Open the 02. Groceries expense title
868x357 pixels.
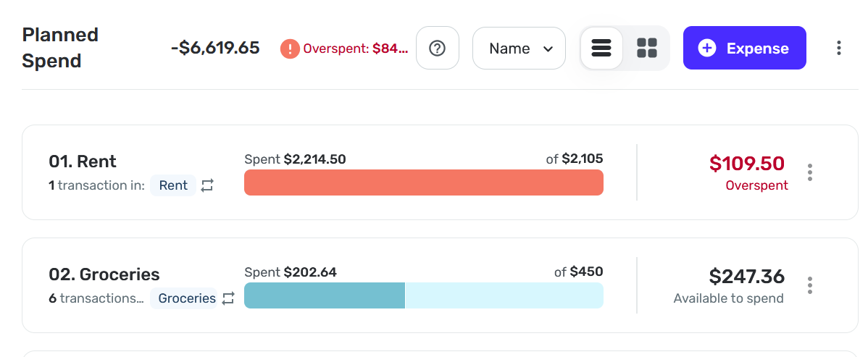104,274
